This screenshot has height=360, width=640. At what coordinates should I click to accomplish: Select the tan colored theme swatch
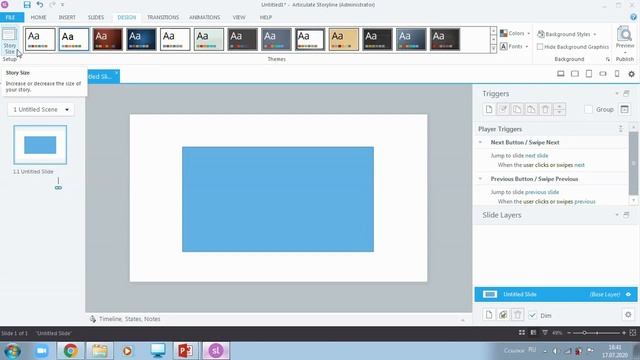344,39
